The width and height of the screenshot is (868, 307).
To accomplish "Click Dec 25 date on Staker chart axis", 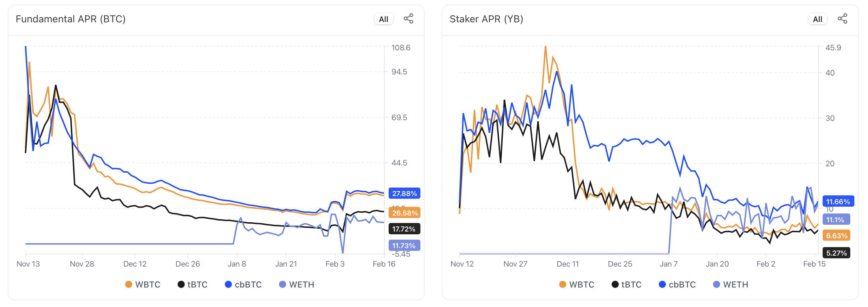I will [x=620, y=264].
